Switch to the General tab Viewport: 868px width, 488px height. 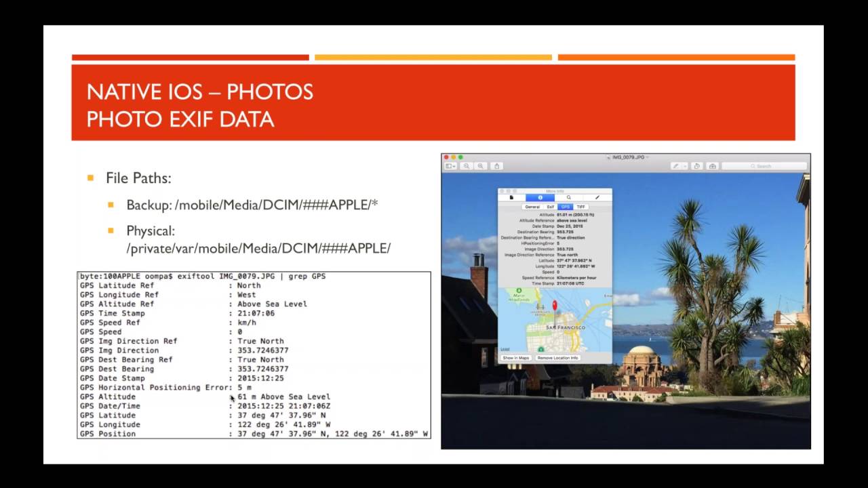(x=532, y=207)
